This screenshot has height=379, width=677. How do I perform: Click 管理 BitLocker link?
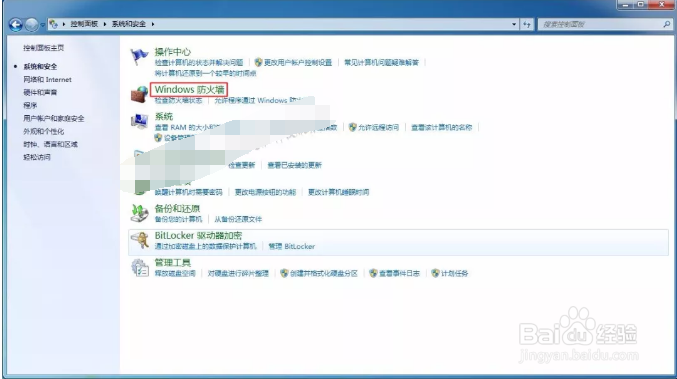click(x=291, y=246)
